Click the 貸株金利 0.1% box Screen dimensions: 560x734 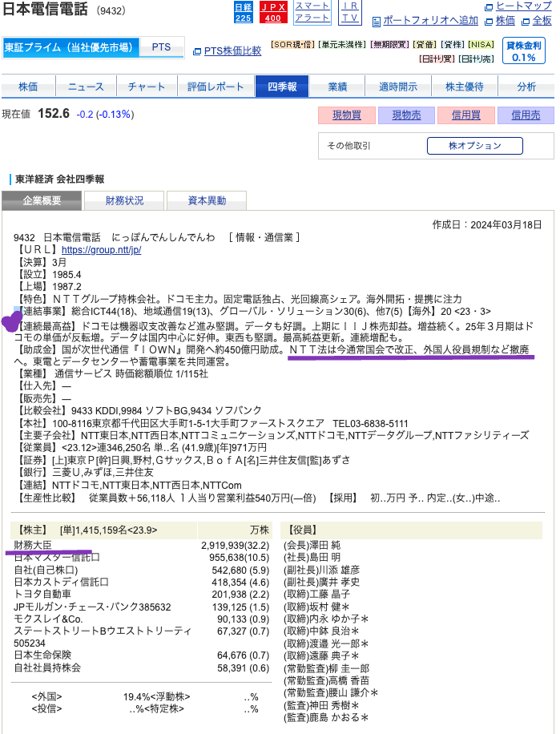coord(523,51)
